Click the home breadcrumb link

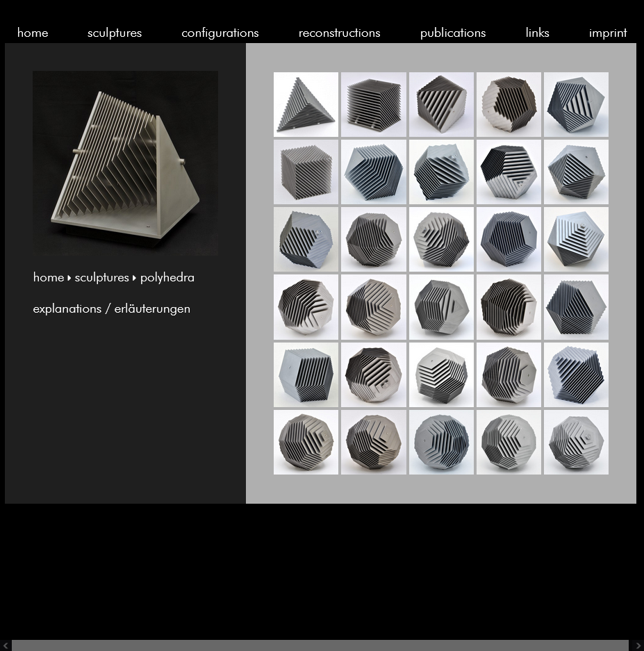coord(48,277)
